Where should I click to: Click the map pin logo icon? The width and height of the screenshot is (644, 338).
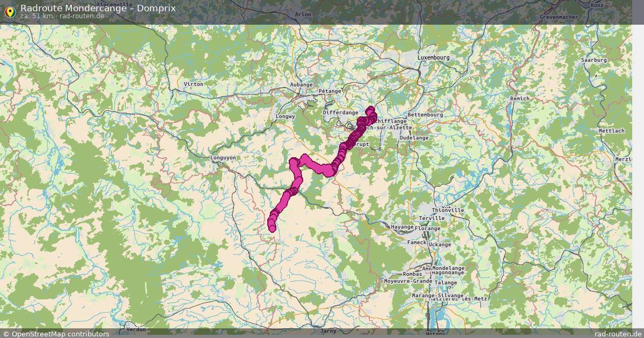click(9, 11)
